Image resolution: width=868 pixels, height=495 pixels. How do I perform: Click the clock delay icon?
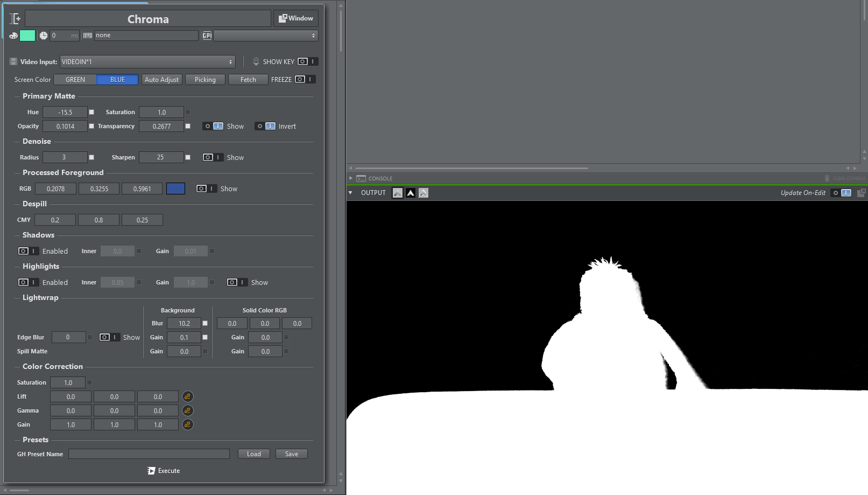pyautogui.click(x=44, y=36)
